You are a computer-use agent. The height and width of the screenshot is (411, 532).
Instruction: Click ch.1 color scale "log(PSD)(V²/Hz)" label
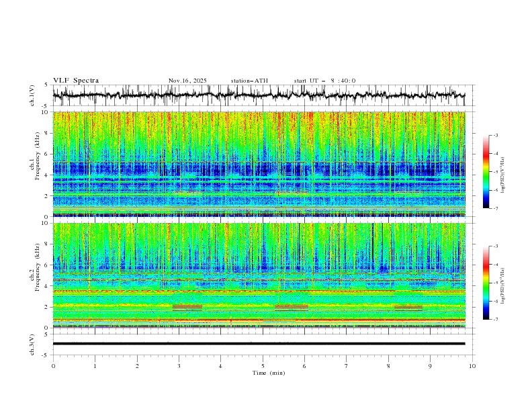[502, 175]
